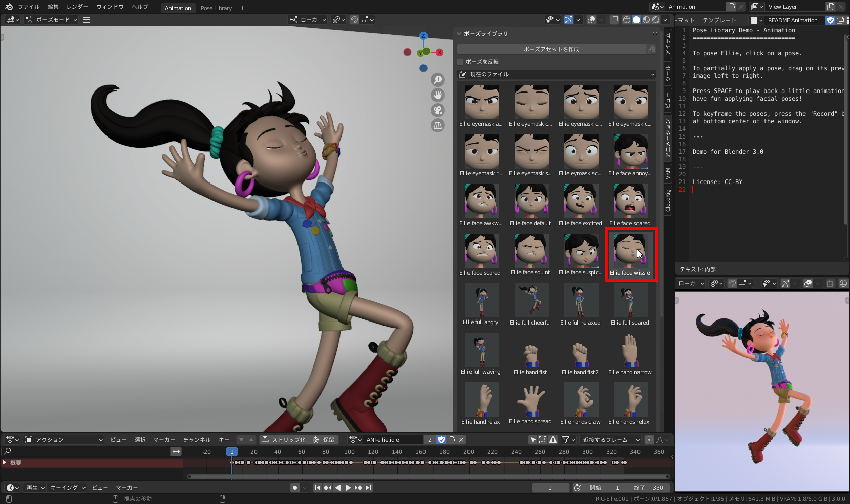Click the ストリップ化 button in action editor
850x504 pixels.
(x=283, y=440)
